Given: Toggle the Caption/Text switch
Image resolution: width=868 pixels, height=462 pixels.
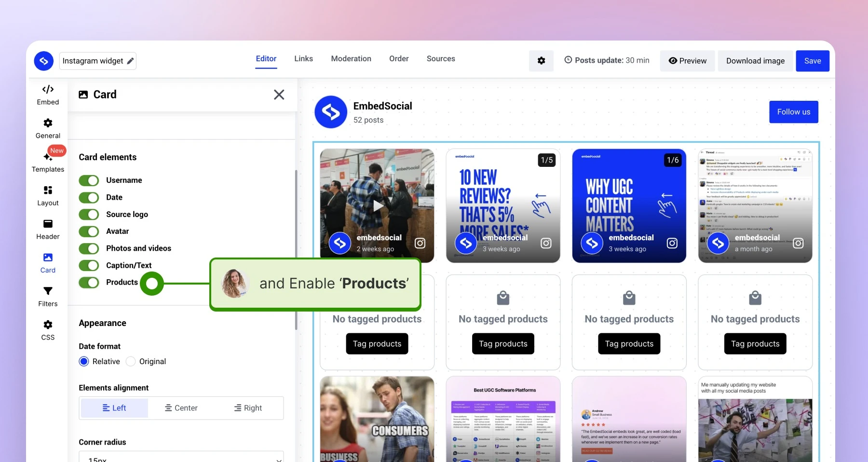Looking at the screenshot, I should click(x=89, y=265).
